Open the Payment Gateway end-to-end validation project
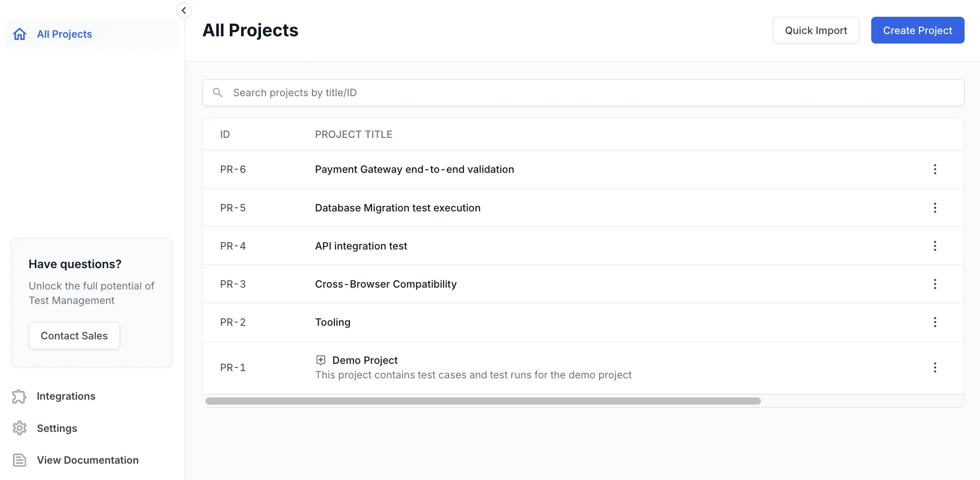Viewport: 980px width, 480px height. coord(414,169)
